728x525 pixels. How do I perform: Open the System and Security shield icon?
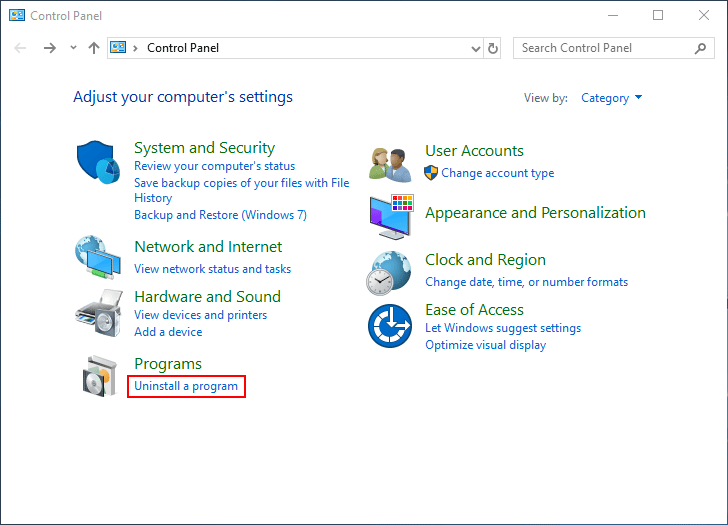pyautogui.click(x=98, y=162)
